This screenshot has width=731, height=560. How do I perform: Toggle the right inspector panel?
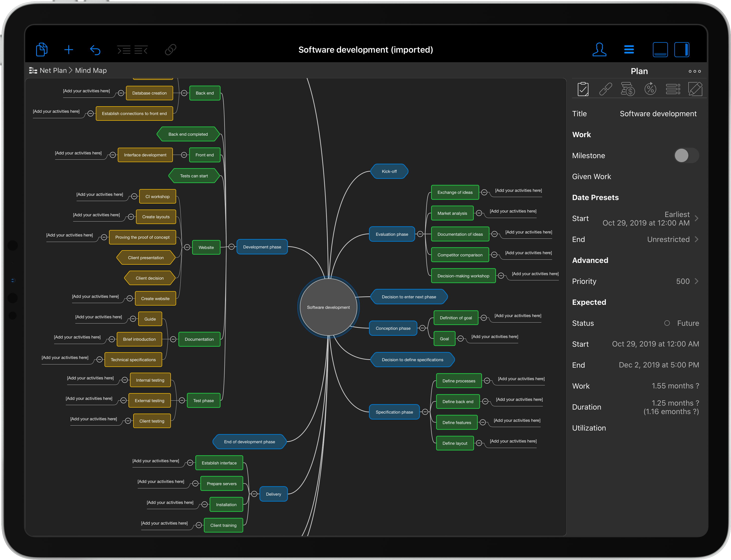click(x=682, y=50)
